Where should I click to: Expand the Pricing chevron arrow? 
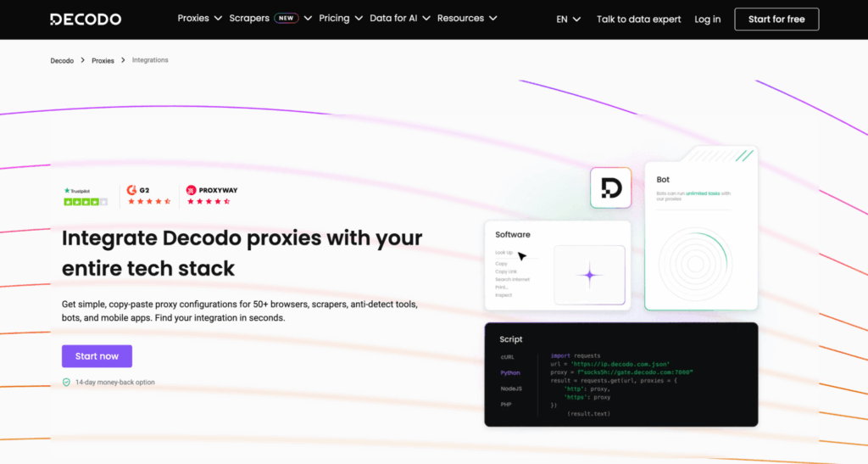tap(359, 19)
